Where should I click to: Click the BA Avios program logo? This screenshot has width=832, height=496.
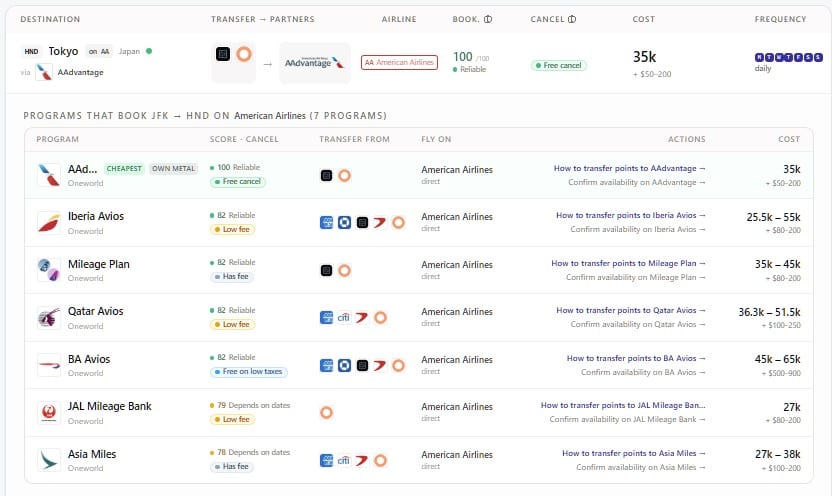coord(49,366)
